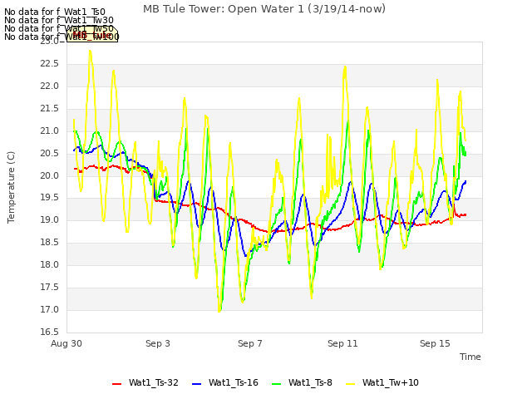
Task: Click the Sep 3 x-axis tick label
Action: tap(158, 343)
